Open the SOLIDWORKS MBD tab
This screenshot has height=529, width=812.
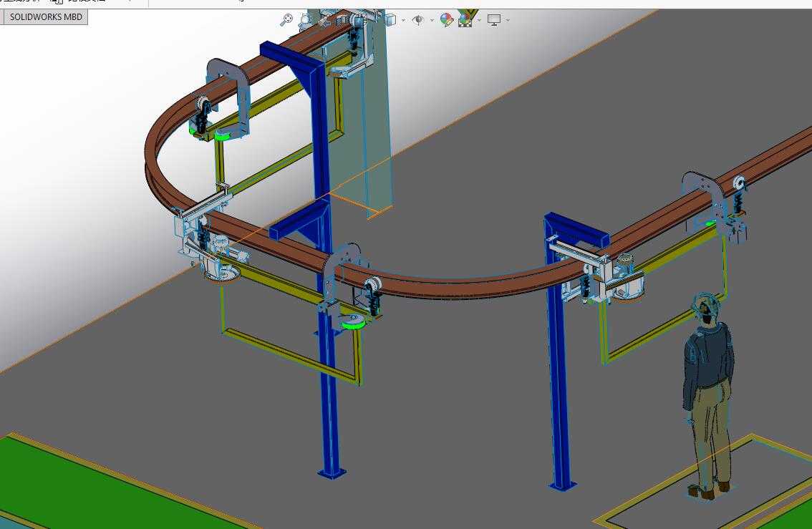pyautogui.click(x=44, y=16)
